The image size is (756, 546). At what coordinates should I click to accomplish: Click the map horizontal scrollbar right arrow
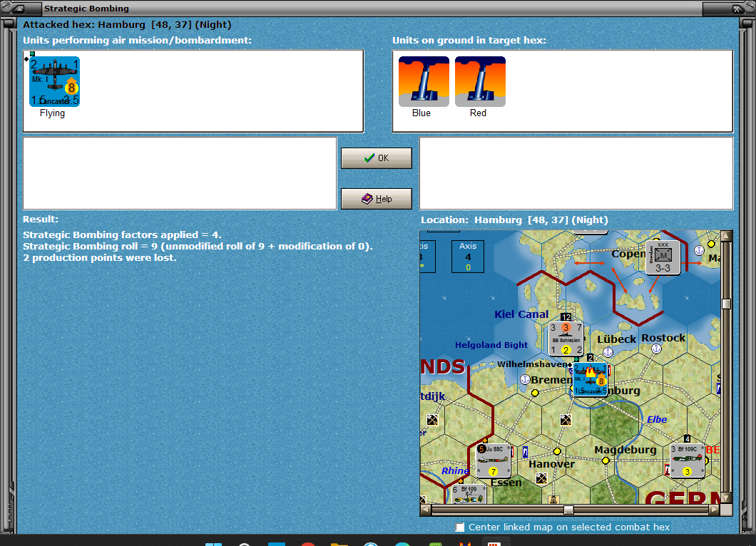tap(714, 510)
